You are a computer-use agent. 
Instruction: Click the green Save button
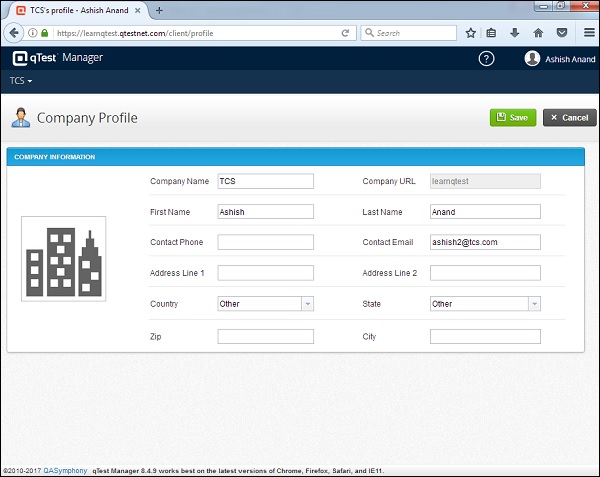(513, 118)
